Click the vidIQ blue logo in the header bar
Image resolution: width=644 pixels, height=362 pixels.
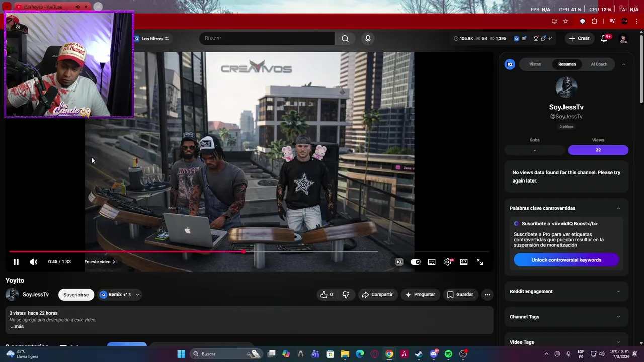[516, 38]
